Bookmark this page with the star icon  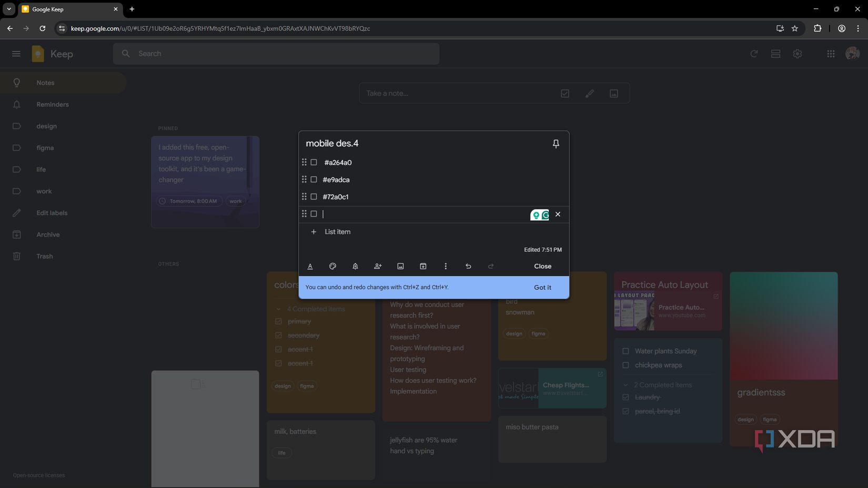(x=794, y=28)
